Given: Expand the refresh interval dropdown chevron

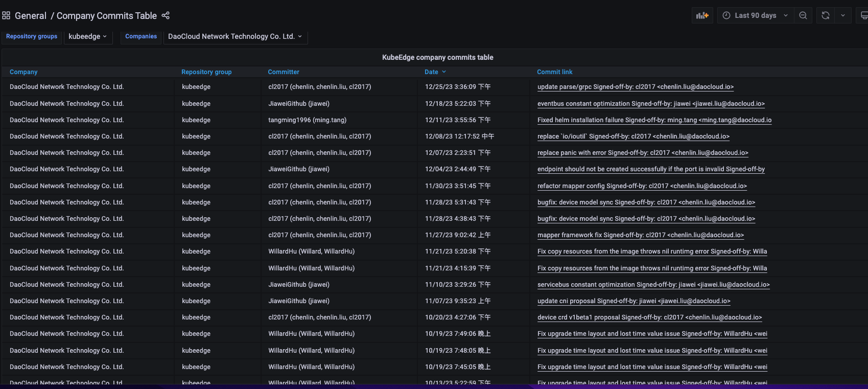Looking at the screenshot, I should pos(843,16).
